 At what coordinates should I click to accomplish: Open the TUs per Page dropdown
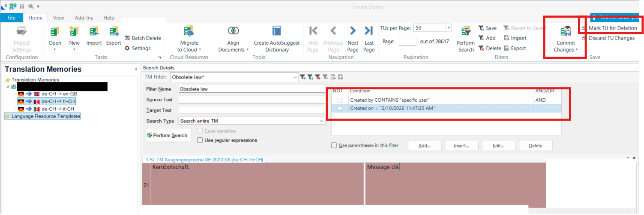pyautogui.click(x=449, y=28)
